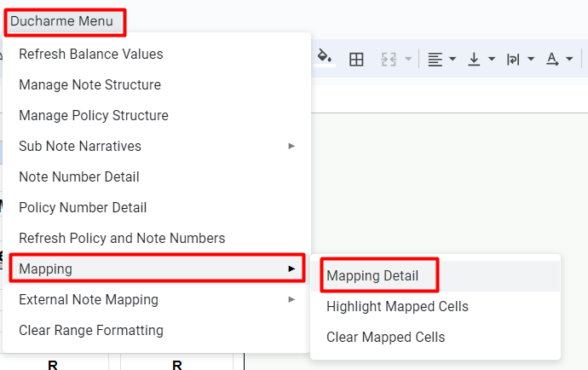Image resolution: width=588 pixels, height=370 pixels.
Task: Open External Note Mapping submenu
Action: (157, 299)
